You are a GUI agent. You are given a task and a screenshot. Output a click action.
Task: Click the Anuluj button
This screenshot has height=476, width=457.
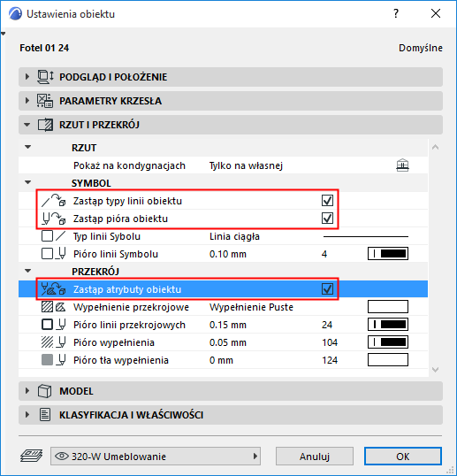[x=315, y=456]
